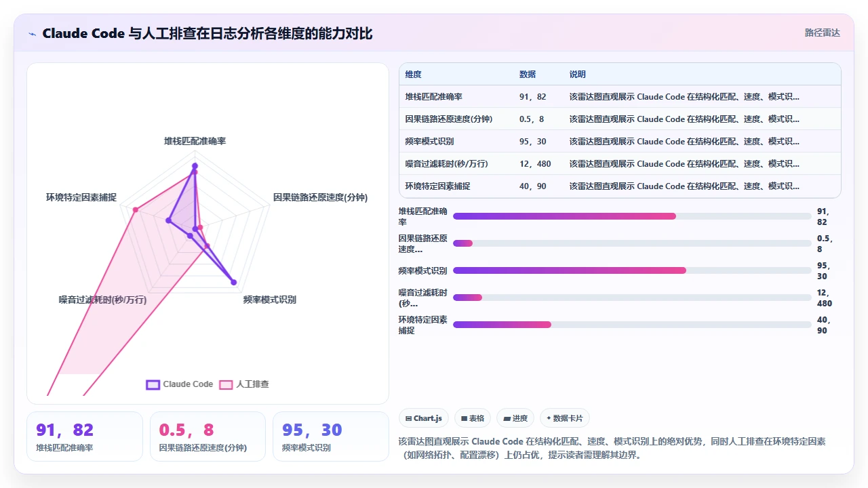Viewport: 868px width, 488px height.
Task: Click the table value 0.5，8
Action: [532, 119]
